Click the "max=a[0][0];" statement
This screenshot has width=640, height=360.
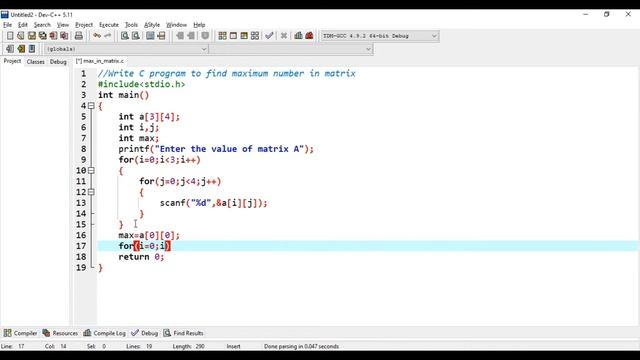tap(149, 236)
